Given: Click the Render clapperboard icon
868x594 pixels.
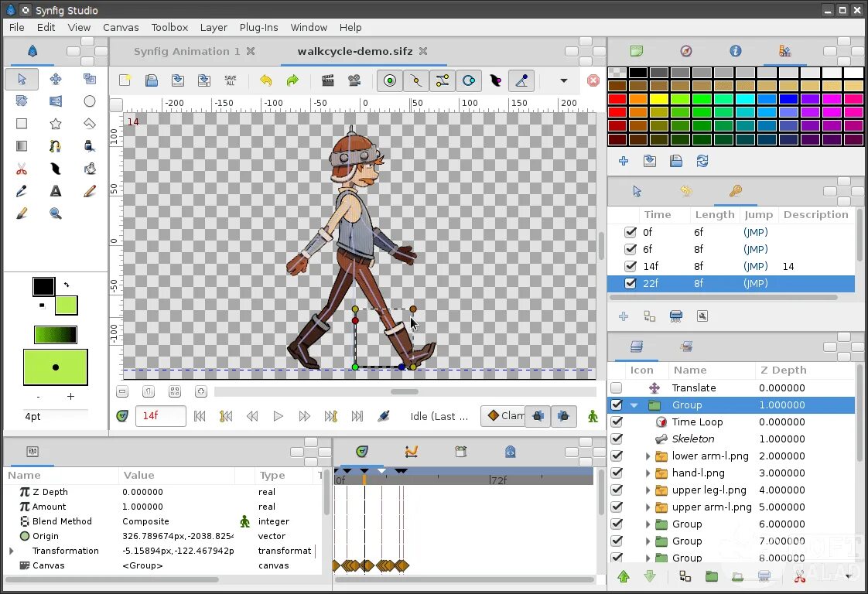Looking at the screenshot, I should pos(327,80).
